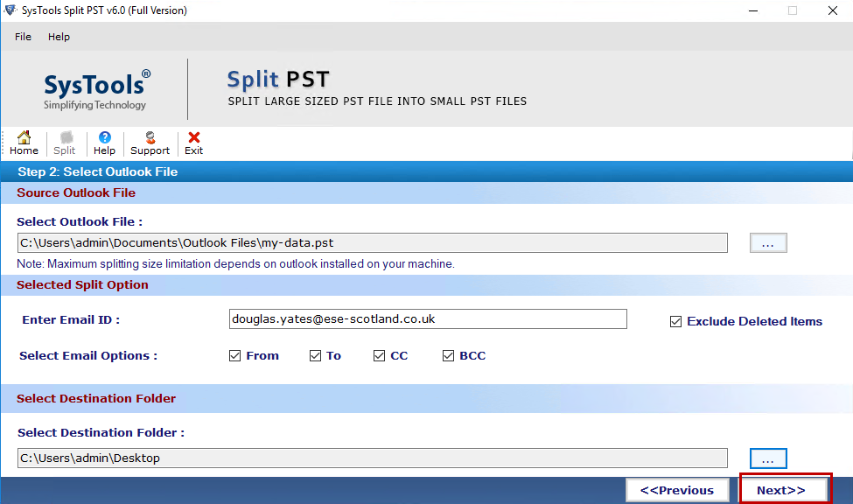853x504 pixels.
Task: Click the 'Step 2: Select Outlook File' heading
Action: [x=98, y=172]
